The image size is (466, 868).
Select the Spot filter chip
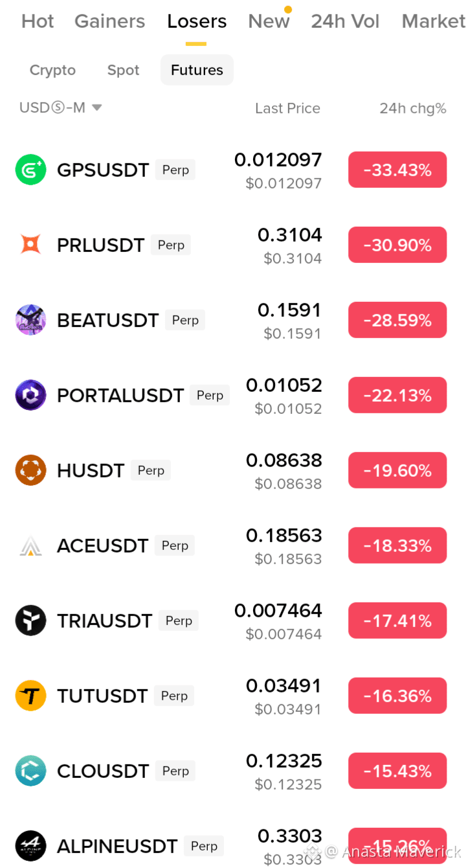[123, 70]
